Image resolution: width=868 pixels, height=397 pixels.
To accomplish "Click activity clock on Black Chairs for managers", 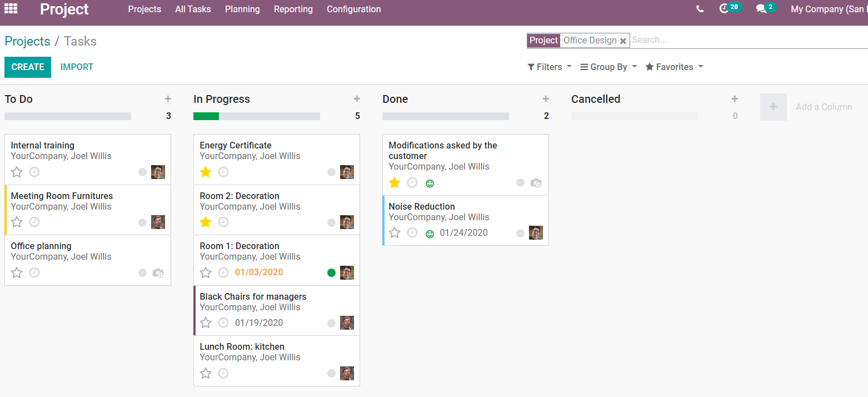I will [x=223, y=322].
